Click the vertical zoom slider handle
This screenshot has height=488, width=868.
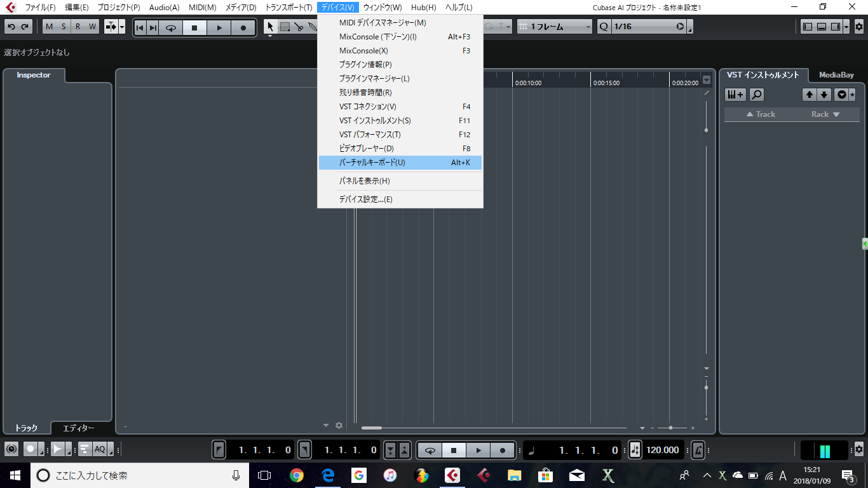[x=706, y=387]
